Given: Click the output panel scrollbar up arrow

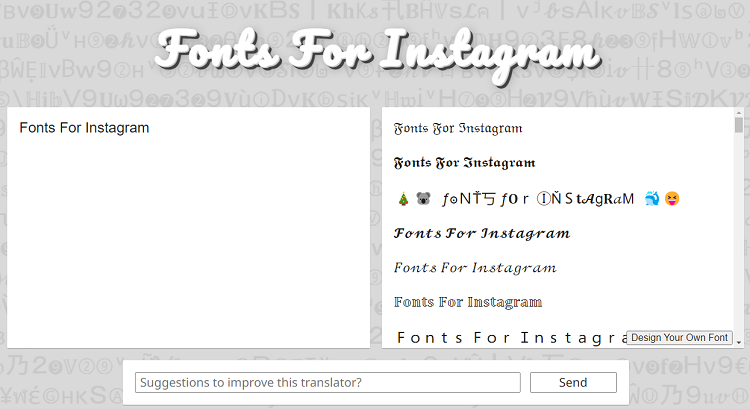Looking at the screenshot, I should tap(739, 113).
